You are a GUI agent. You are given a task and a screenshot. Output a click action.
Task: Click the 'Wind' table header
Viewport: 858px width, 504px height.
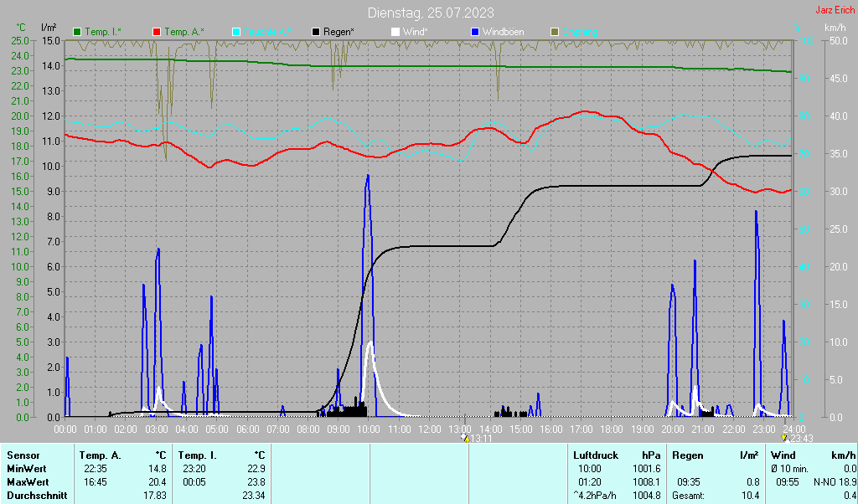pos(783,455)
